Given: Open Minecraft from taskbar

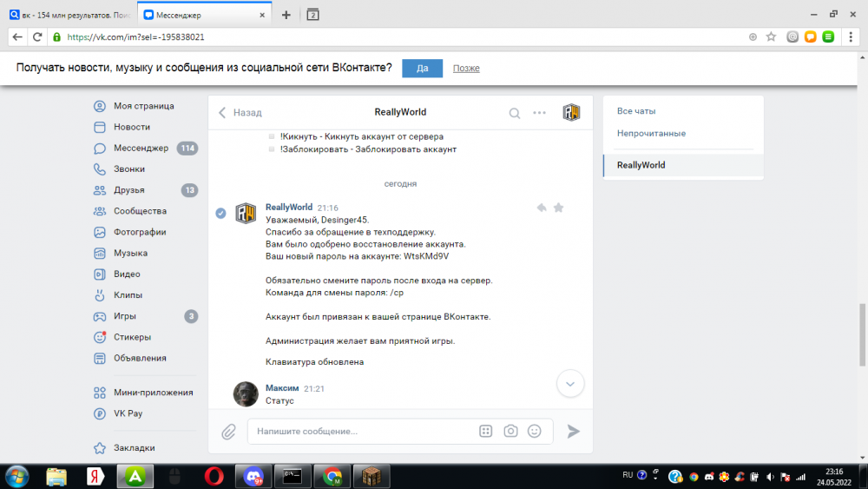Looking at the screenshot, I should [x=371, y=476].
